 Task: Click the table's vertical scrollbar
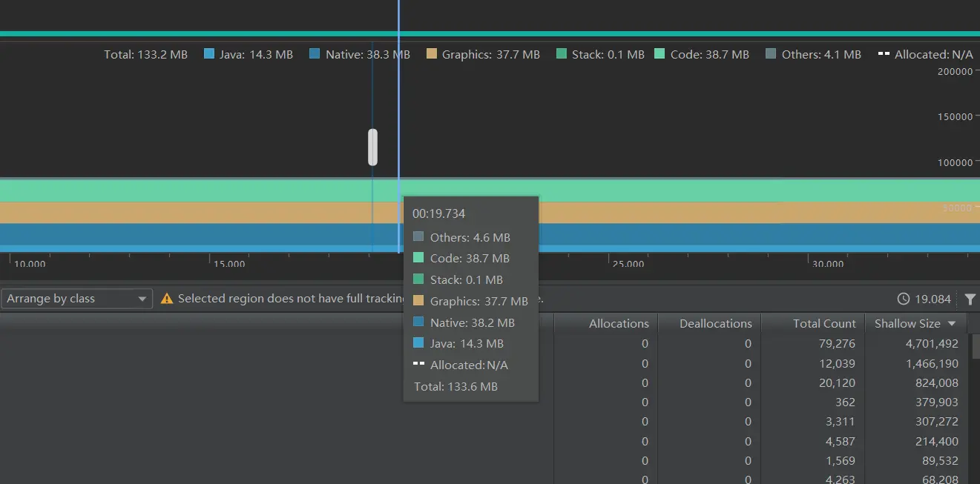coord(976,408)
